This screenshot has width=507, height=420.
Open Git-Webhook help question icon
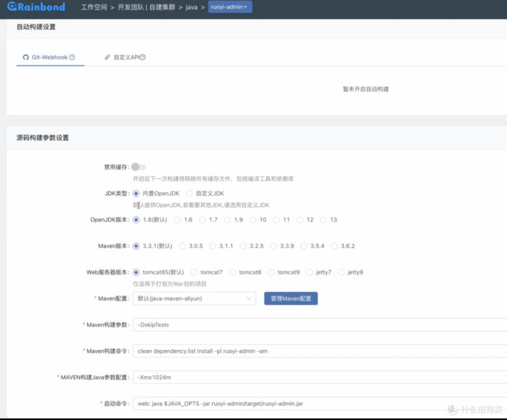(x=72, y=57)
